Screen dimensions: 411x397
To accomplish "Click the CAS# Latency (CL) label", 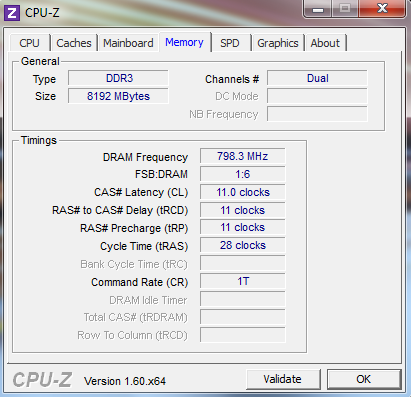I will tap(141, 192).
